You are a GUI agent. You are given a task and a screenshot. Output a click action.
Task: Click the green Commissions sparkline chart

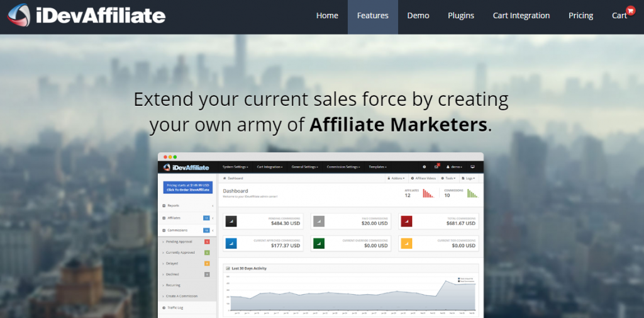pos(473,193)
